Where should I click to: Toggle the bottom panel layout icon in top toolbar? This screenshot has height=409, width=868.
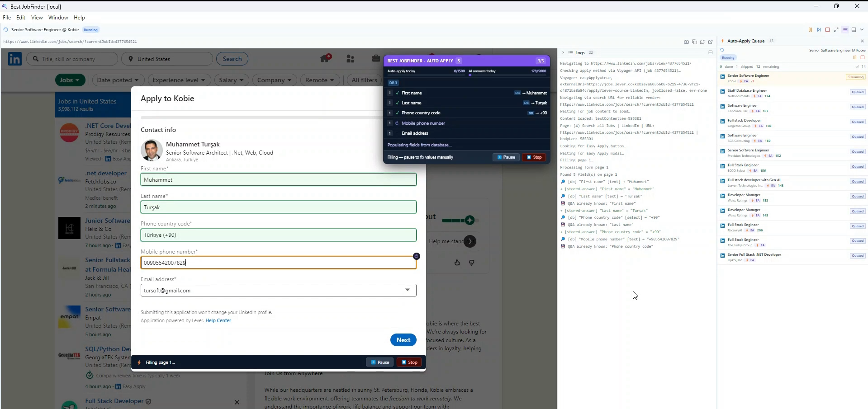pyautogui.click(x=854, y=30)
